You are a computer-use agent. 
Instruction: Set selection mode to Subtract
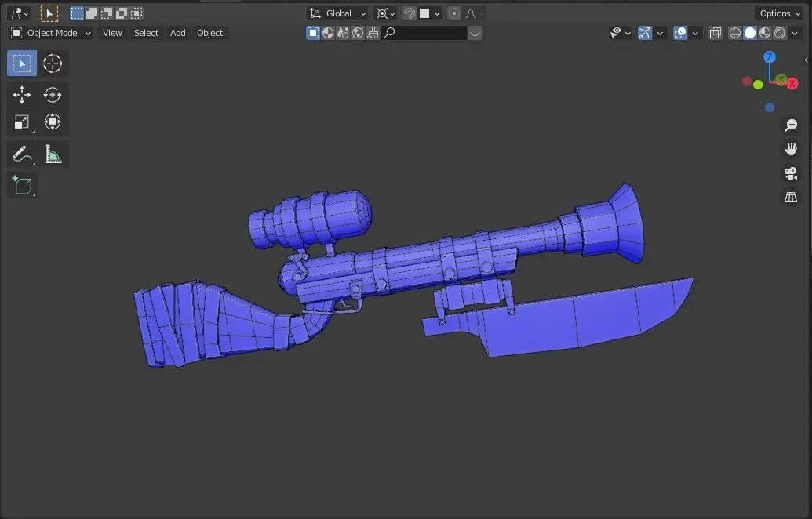(107, 13)
